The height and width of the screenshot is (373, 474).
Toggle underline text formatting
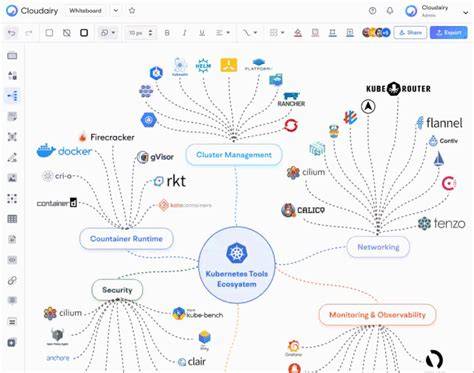click(202, 33)
